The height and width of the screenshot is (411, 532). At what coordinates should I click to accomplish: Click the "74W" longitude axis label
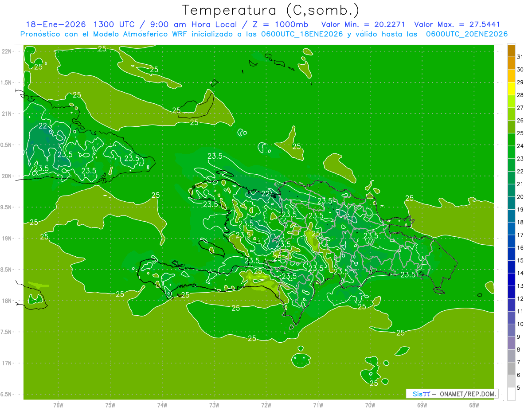(x=162, y=405)
